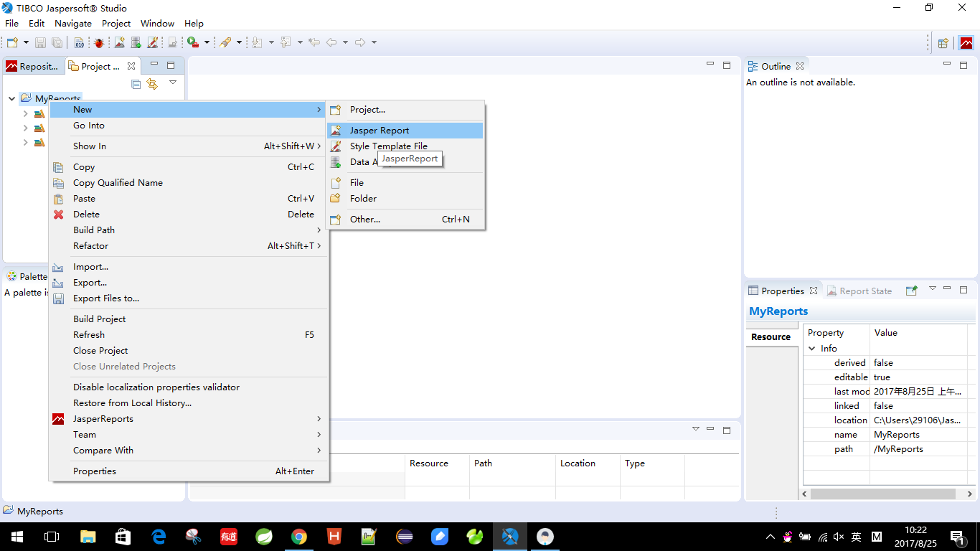Open Show In submenu

point(189,146)
